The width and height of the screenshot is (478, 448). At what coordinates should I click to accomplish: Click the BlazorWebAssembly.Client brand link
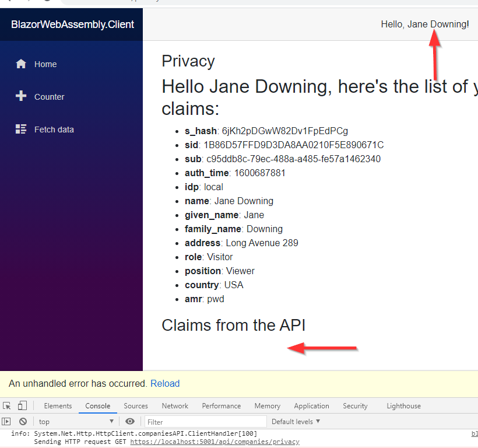72,24
